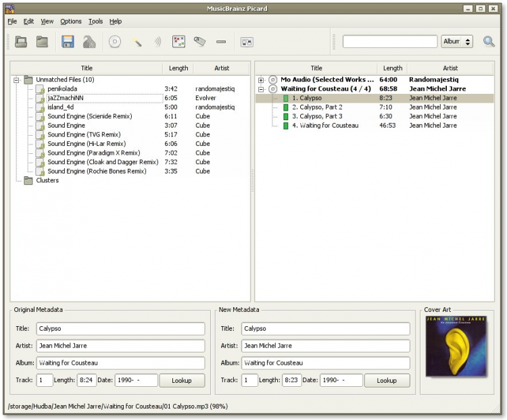
Task: Click the Save floppy disk icon
Action: coord(68,42)
